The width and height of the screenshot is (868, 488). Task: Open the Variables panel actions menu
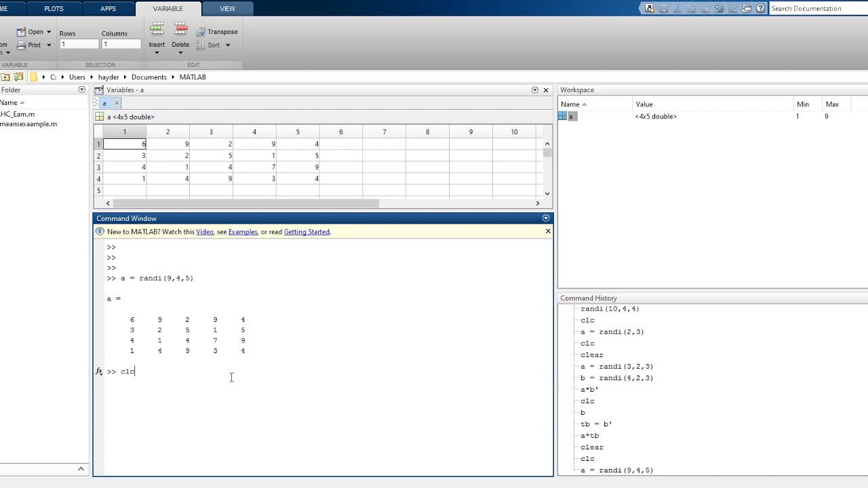(535, 90)
